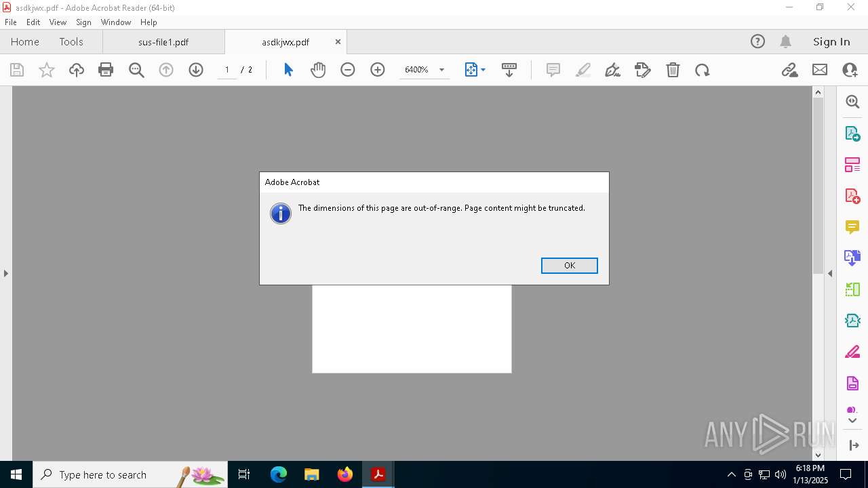Add a sticky note comment

tap(553, 70)
